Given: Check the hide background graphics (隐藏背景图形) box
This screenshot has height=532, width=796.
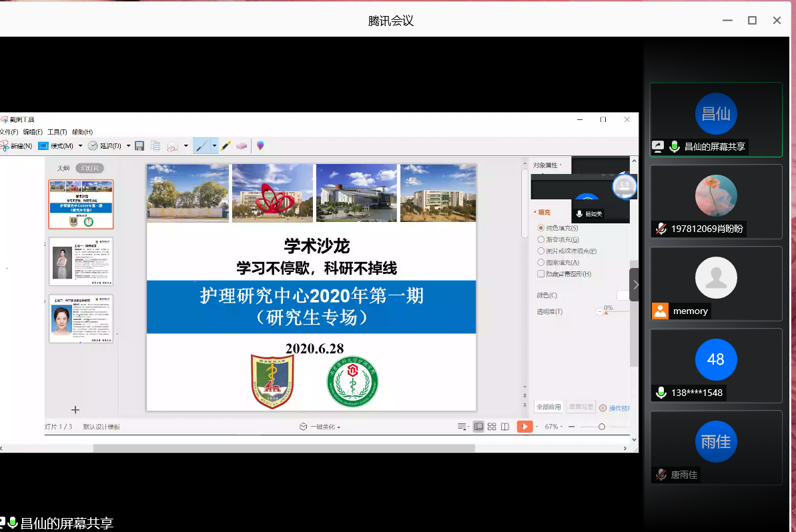Looking at the screenshot, I should pos(541,274).
